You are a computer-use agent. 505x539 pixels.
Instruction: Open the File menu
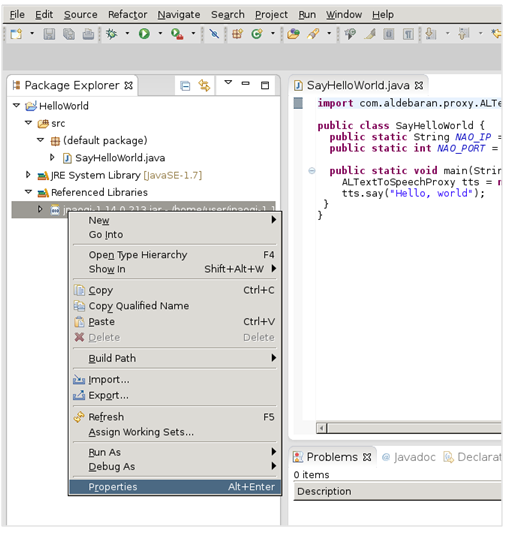pyautogui.click(x=17, y=15)
